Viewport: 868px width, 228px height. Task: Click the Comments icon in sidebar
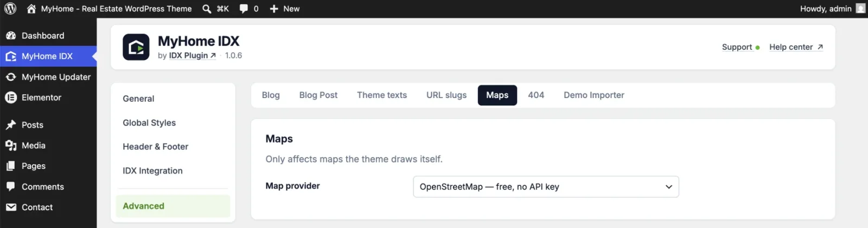[11, 186]
